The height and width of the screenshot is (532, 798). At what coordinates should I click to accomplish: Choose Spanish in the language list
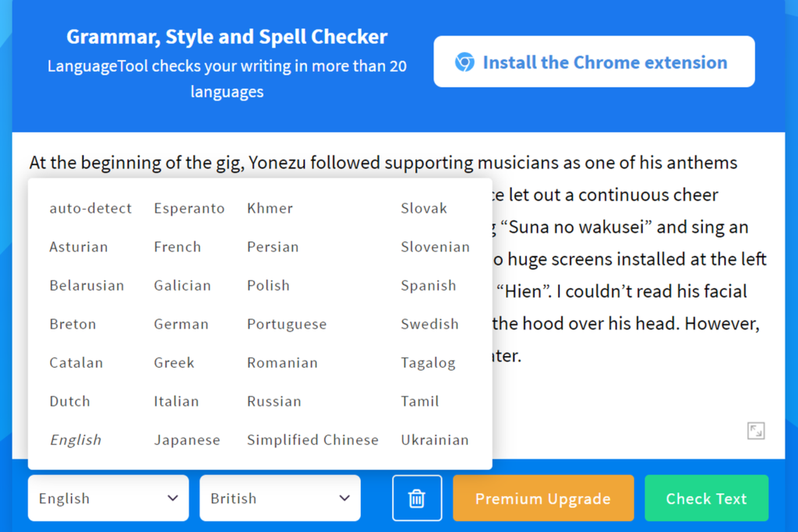pyautogui.click(x=428, y=285)
